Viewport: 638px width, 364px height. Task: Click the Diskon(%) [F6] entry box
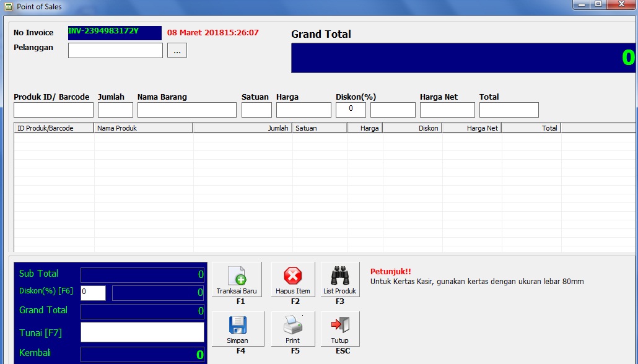[93, 292]
